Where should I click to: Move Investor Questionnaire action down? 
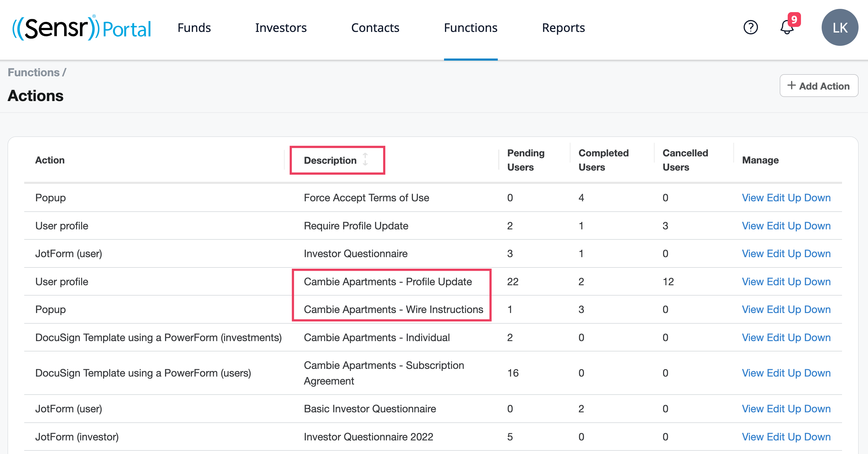[817, 254]
